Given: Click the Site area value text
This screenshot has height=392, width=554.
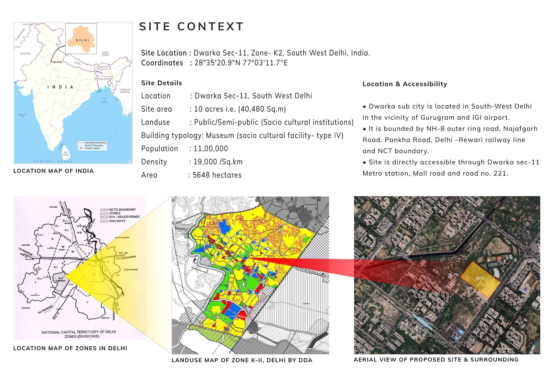Looking at the screenshot, I should [240, 109].
